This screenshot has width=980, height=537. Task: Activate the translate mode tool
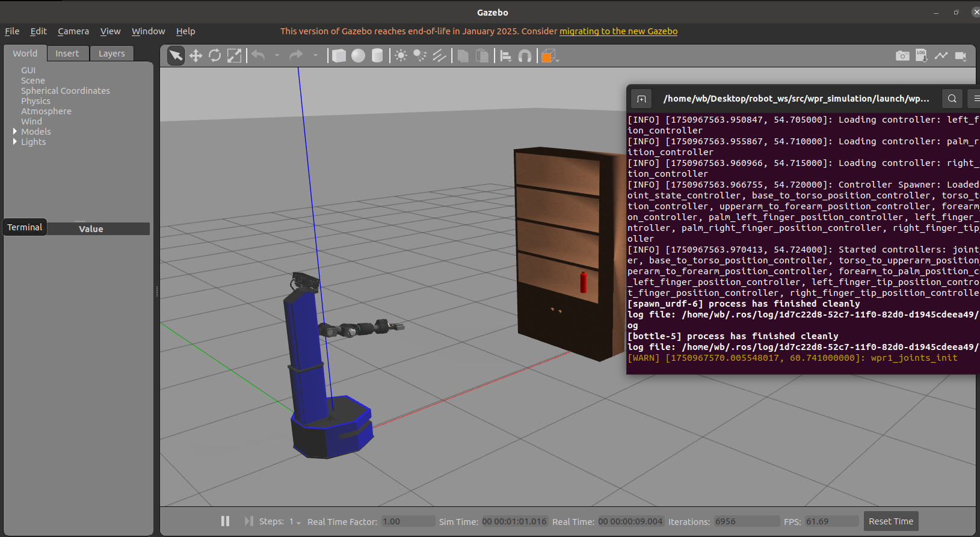coord(196,56)
